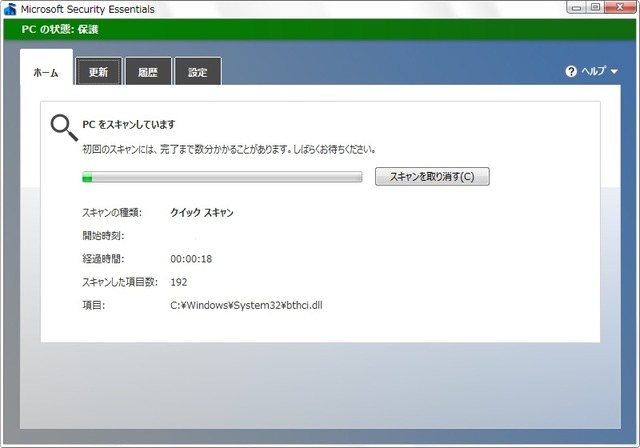Screen dimensions: 640x448
Task: Click the スキャンした項目数: label
Action: point(120,282)
